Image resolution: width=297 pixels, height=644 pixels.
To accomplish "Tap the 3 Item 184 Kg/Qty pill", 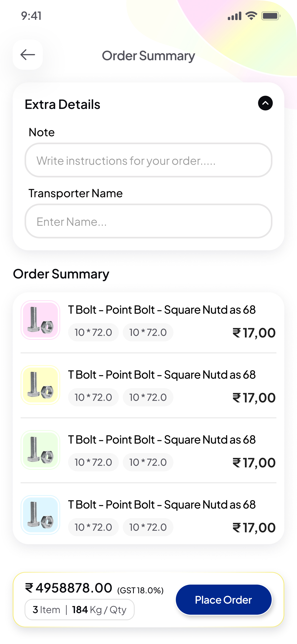I will pos(80,610).
